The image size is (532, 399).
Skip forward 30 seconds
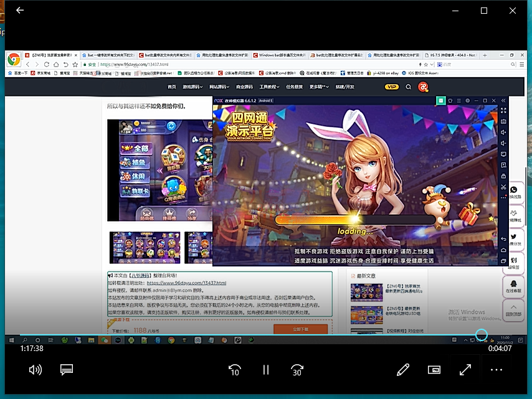pos(297,370)
